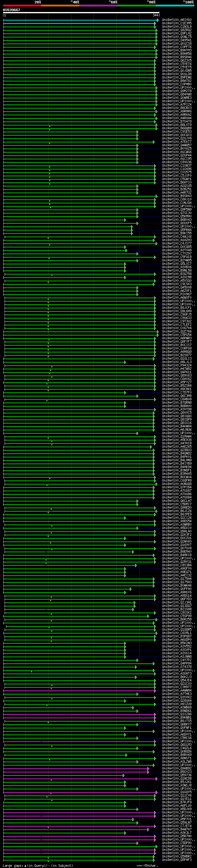Viewport: 197px width, 868px height.
Task: Open hit UniRef100_A8IVG0
Action: coord(177,20)
